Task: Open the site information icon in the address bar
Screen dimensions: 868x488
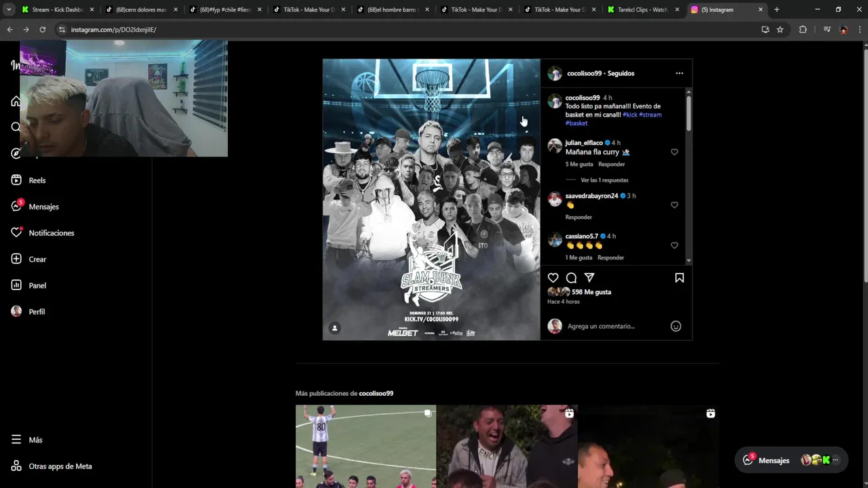Action: 62,30
